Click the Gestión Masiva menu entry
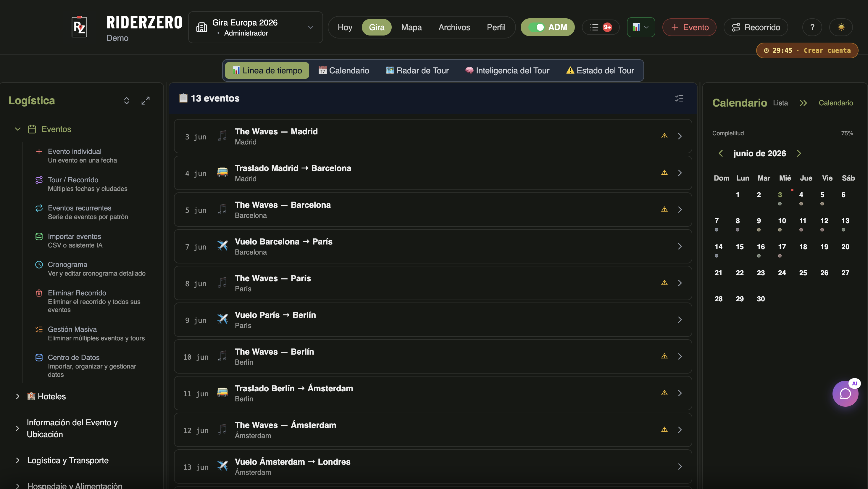 pyautogui.click(x=90, y=334)
